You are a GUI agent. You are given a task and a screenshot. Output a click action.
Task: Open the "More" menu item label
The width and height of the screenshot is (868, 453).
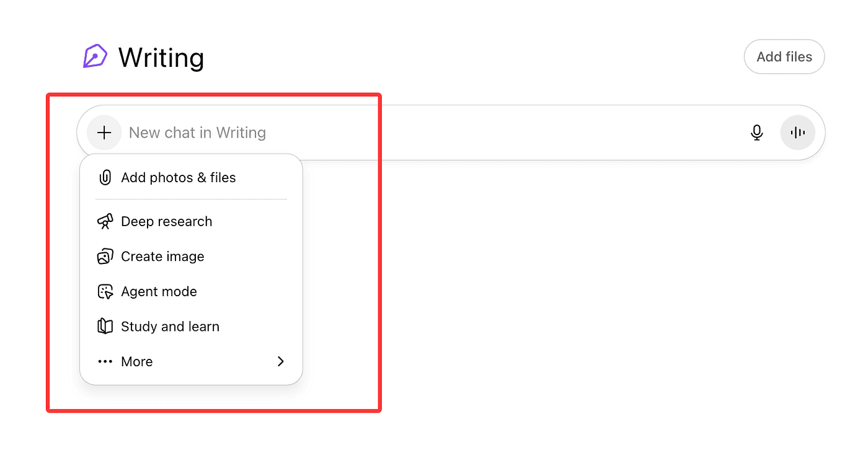(x=137, y=362)
